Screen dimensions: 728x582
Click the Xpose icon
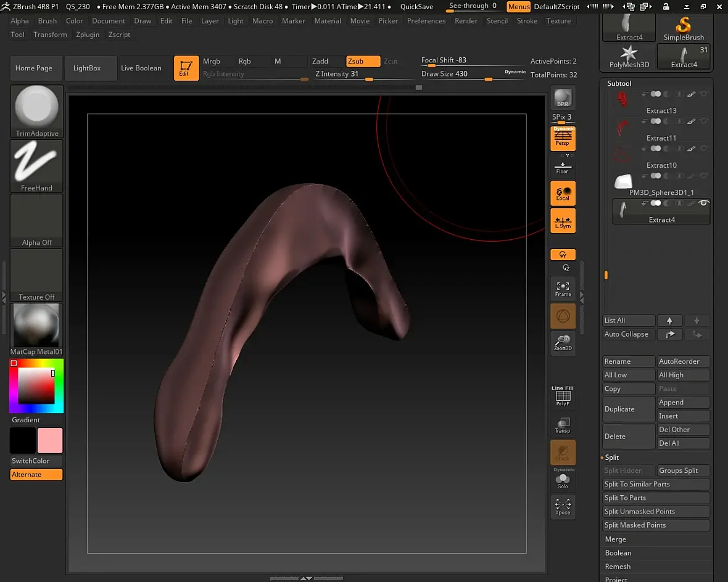(563, 506)
